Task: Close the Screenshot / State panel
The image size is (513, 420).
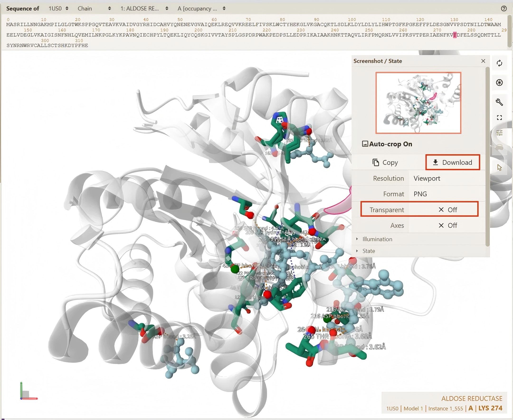Action: [483, 61]
